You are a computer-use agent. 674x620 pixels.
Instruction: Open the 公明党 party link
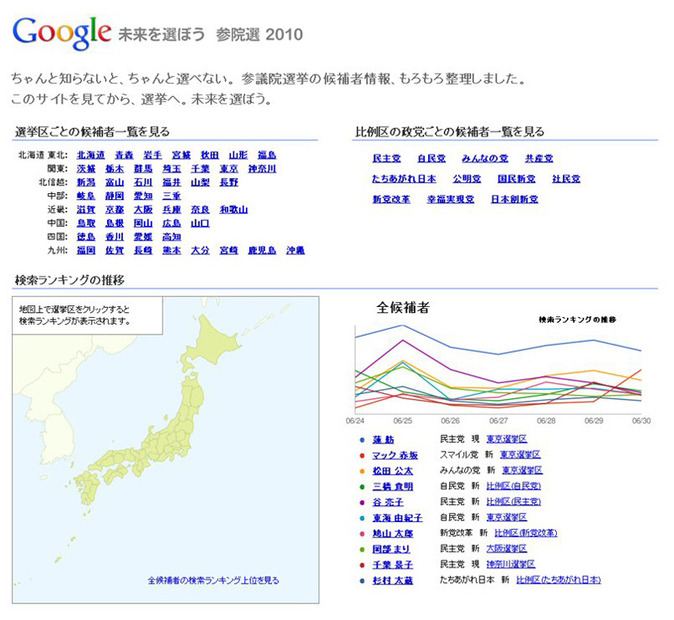(467, 179)
